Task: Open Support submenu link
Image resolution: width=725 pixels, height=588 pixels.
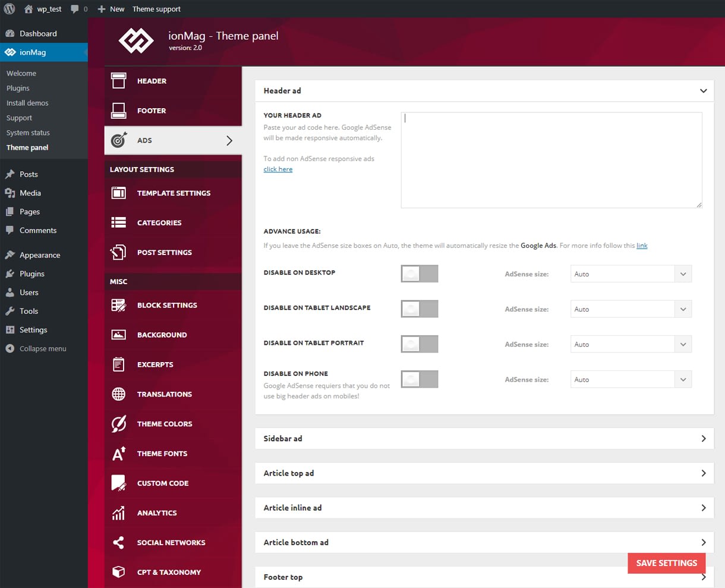Action: coord(19,118)
